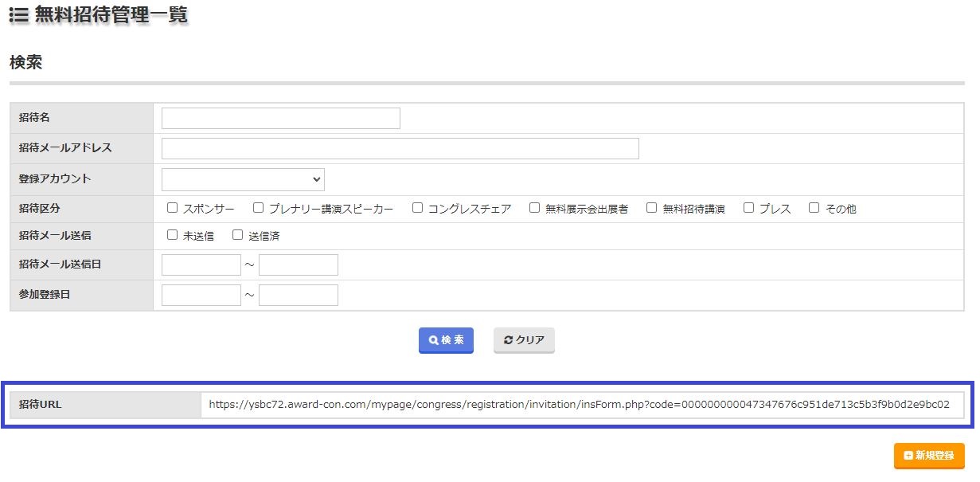Open the 登録アカウント dropdown
Image resolution: width=980 pixels, height=482 pixels.
pos(243,179)
